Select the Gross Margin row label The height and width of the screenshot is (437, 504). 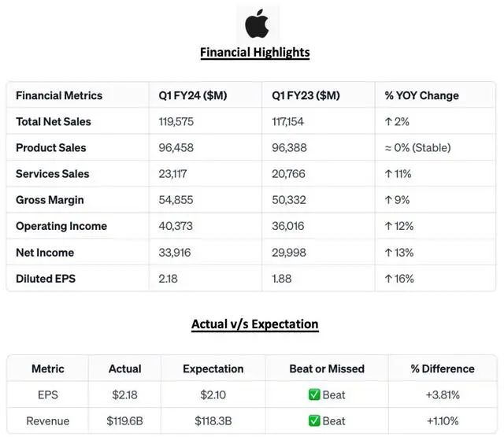click(x=50, y=200)
